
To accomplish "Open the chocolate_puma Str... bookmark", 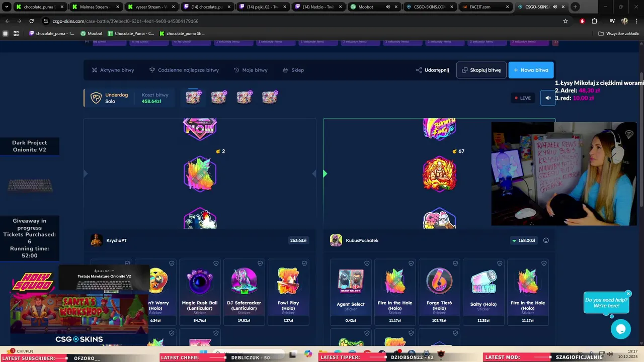I will pos(182,33).
